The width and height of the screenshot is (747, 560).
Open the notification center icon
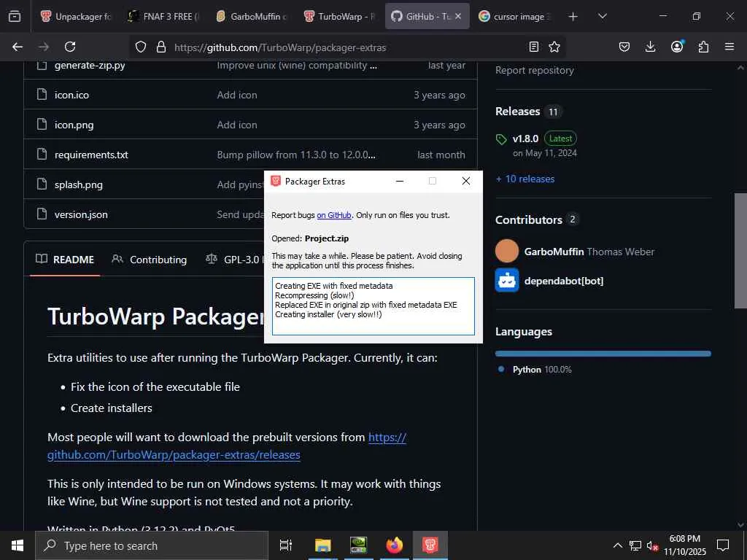[x=723, y=545]
